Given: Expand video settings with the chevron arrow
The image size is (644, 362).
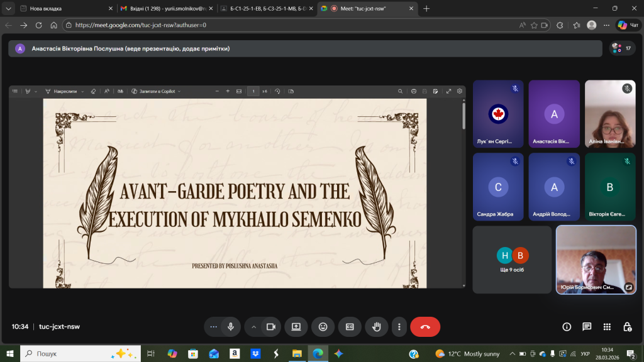Looking at the screenshot, I should tap(254, 327).
